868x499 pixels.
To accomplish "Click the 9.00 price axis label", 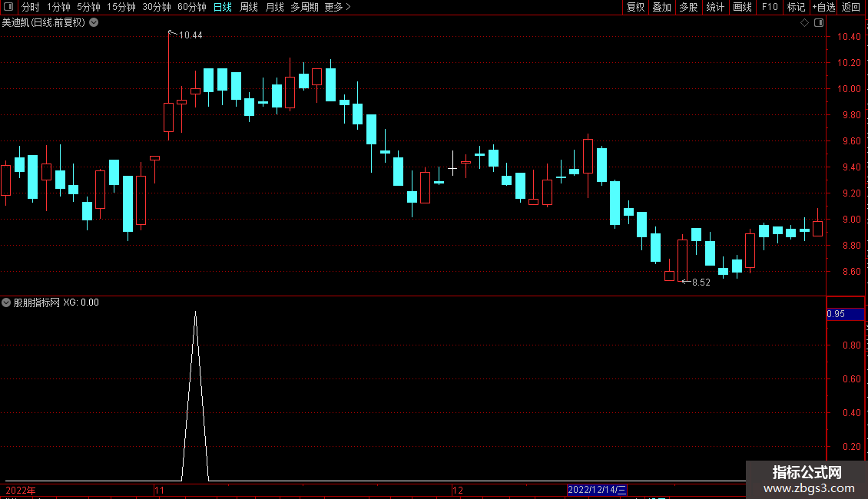I will click(851, 220).
